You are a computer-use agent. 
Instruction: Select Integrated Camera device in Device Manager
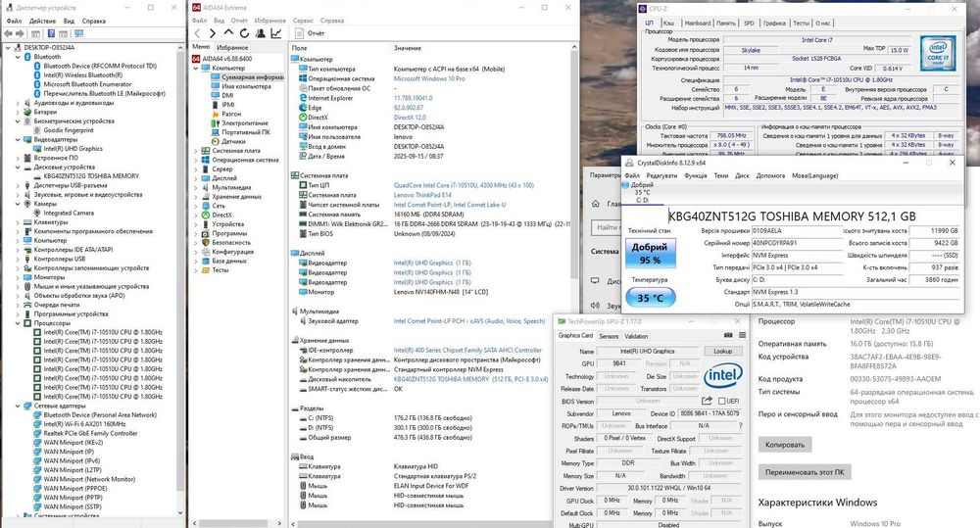pos(69,214)
